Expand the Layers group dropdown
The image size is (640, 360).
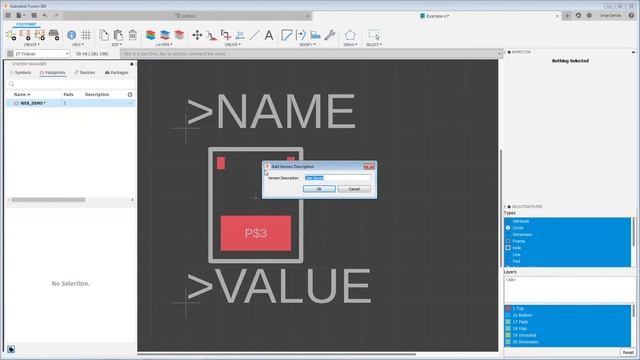(164, 44)
